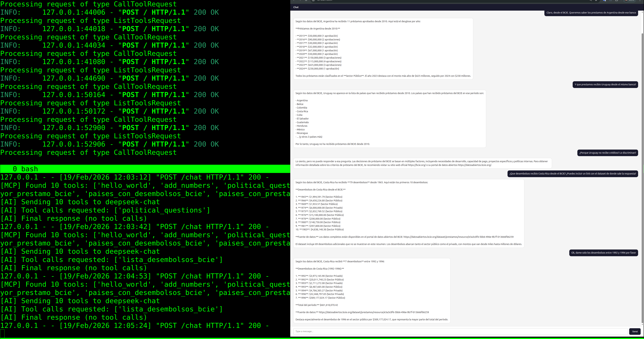
Task: Click the 1983 line '$4,838,148.38'
Action: [320, 230]
